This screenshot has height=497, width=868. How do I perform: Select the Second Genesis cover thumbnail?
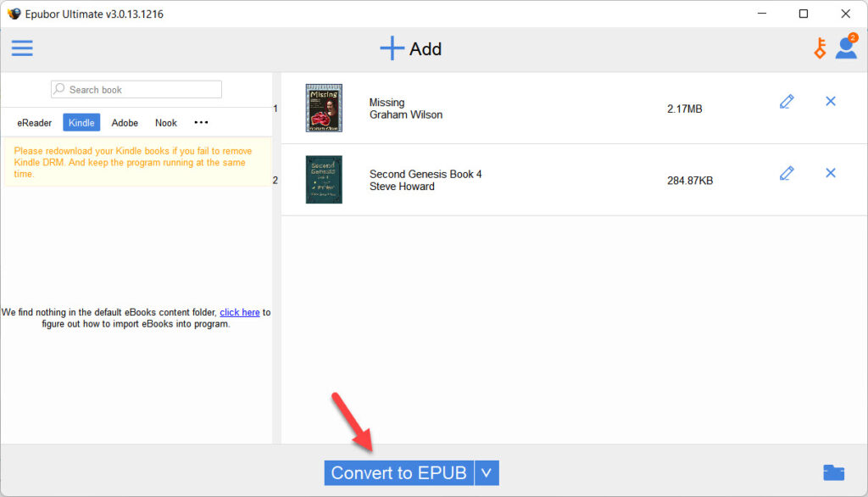[324, 180]
